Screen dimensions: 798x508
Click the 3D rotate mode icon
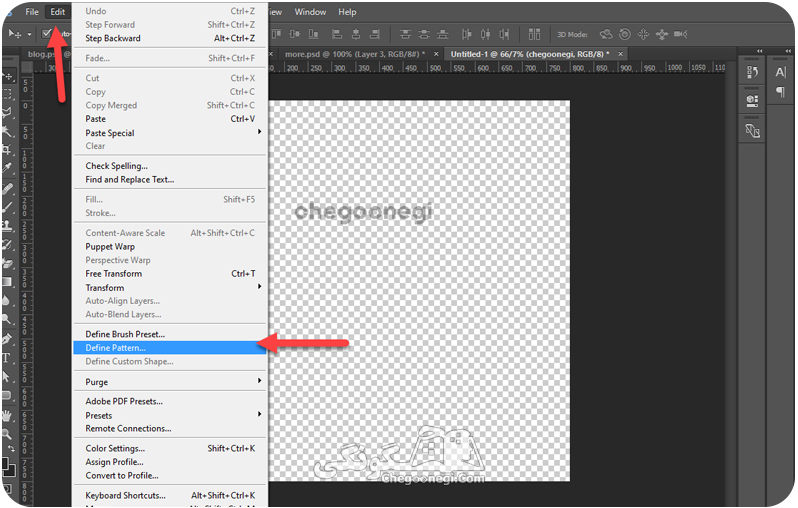pos(606,34)
